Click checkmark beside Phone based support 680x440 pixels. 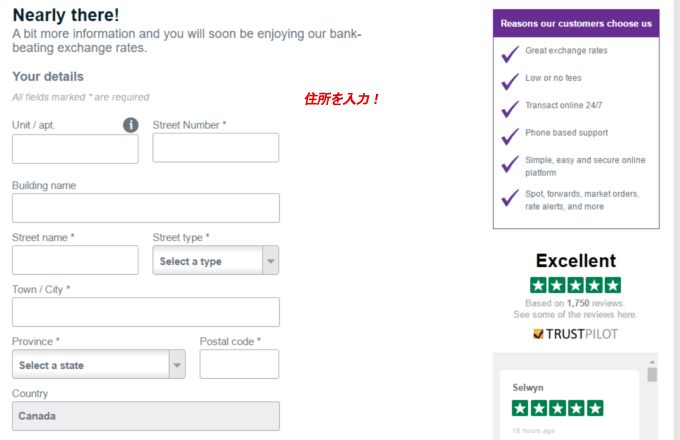pos(510,133)
